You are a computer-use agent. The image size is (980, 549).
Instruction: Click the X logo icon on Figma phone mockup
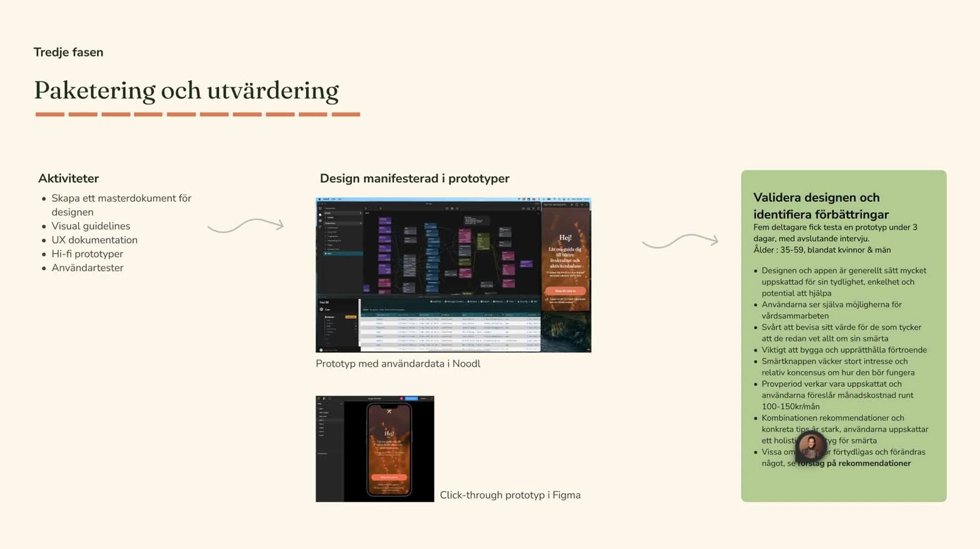tap(389, 411)
